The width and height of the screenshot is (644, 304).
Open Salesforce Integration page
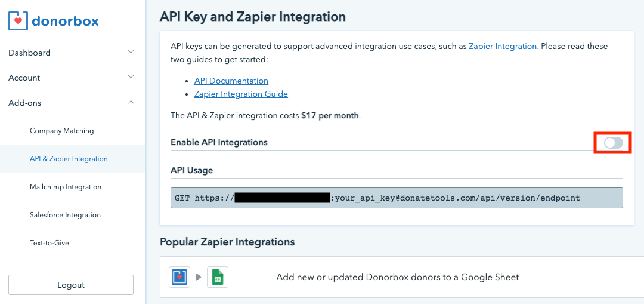pos(65,215)
